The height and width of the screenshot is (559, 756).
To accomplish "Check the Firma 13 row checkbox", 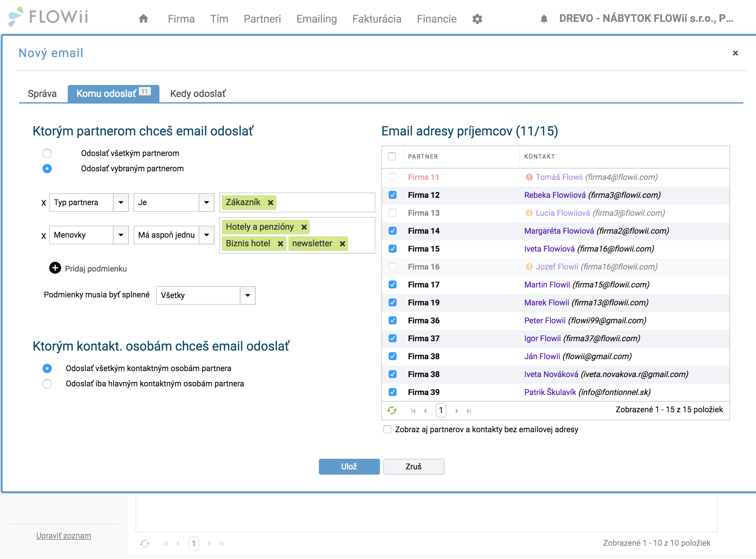I will (393, 213).
